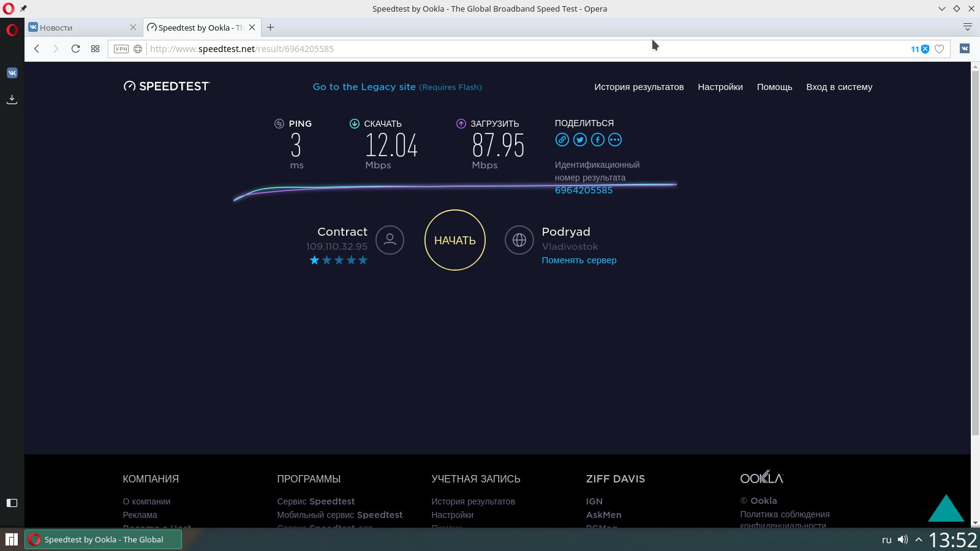
Task: Open Мобильный сервис Speedtest footer link
Action: point(340,515)
